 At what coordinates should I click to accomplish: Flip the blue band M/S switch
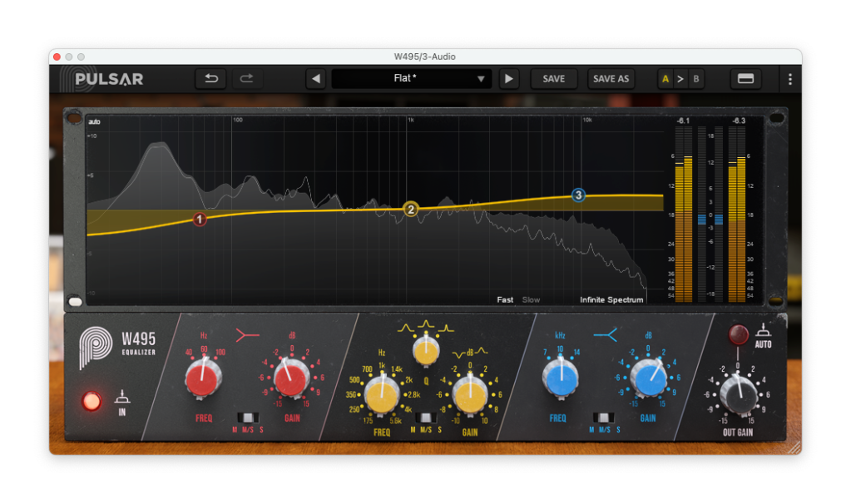pyautogui.click(x=603, y=418)
